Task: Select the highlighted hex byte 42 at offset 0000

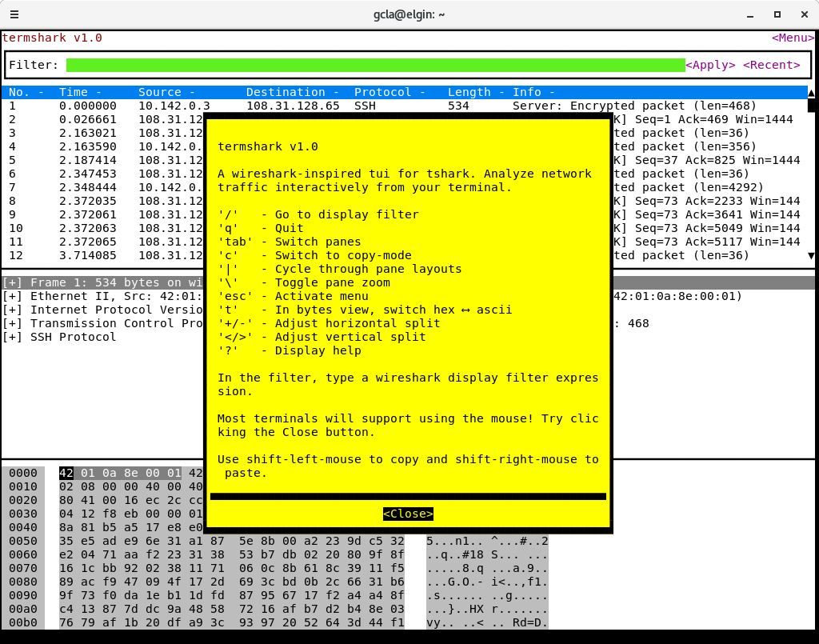Action: tap(66, 474)
